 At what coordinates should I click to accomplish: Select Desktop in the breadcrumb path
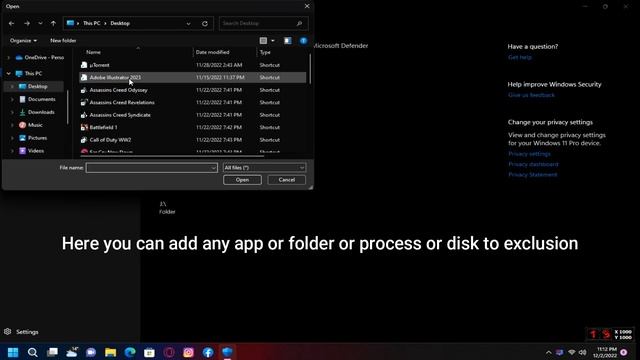click(120, 23)
